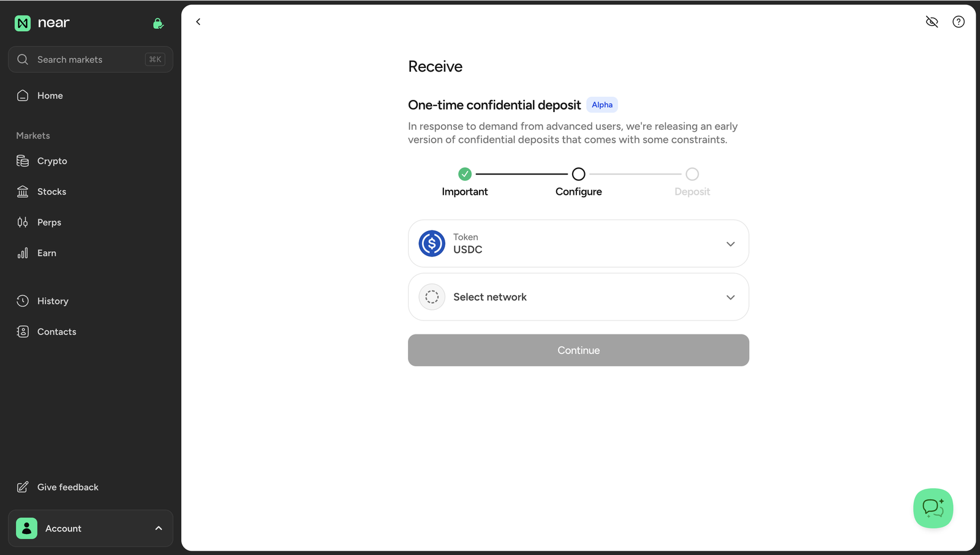Image resolution: width=980 pixels, height=555 pixels.
Task: Open the chat support bubble
Action: [x=933, y=508]
